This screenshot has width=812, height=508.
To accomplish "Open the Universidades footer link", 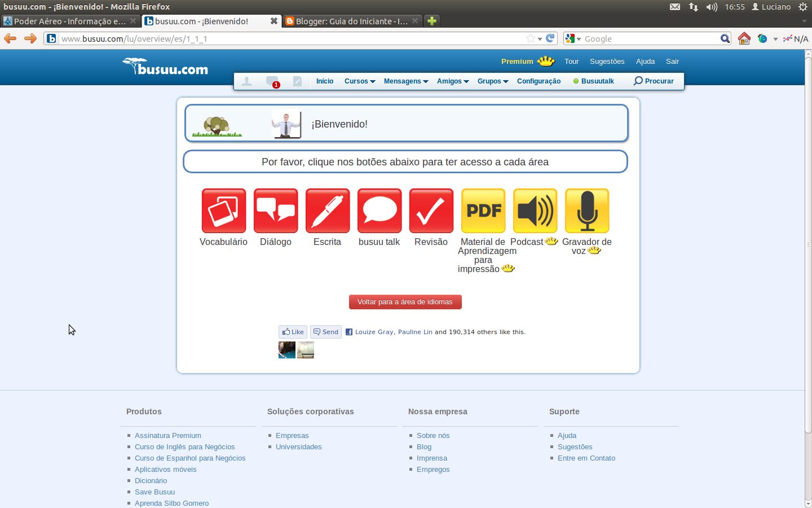I will (x=299, y=447).
